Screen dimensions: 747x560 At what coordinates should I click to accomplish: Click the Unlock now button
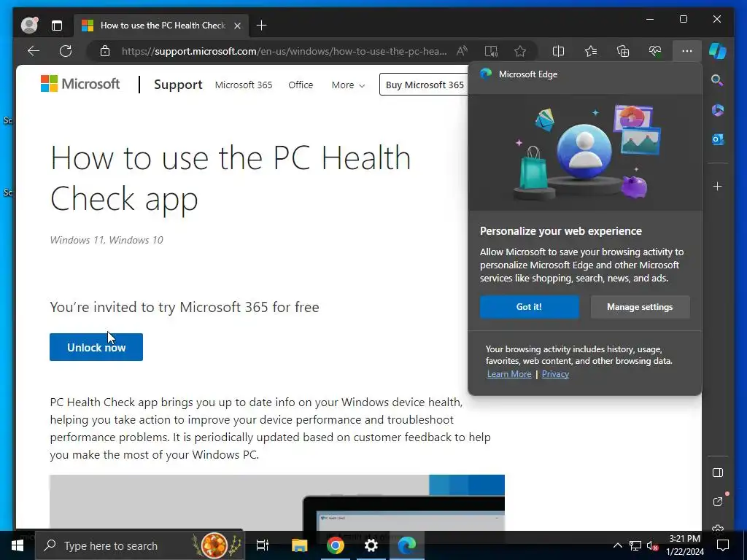coord(96,347)
